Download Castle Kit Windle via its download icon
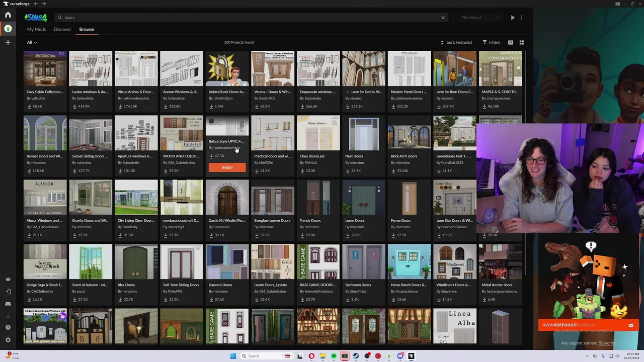Viewport: 644px width, 362px height. (211, 235)
